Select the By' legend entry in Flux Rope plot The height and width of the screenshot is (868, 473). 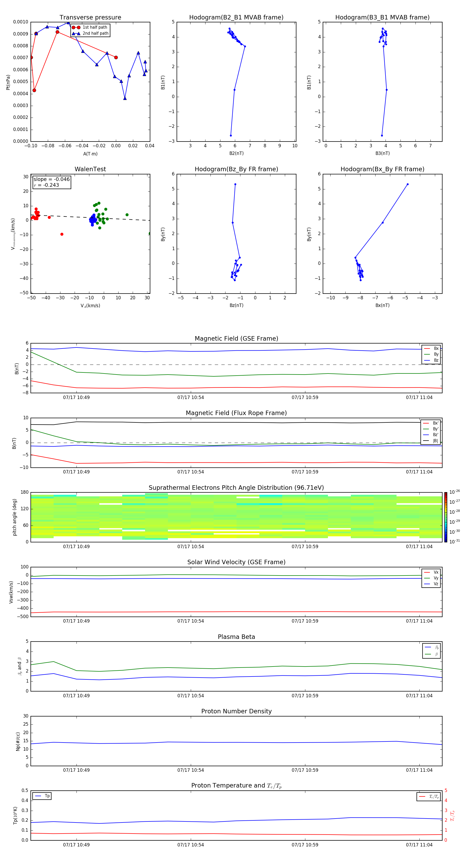(x=431, y=429)
